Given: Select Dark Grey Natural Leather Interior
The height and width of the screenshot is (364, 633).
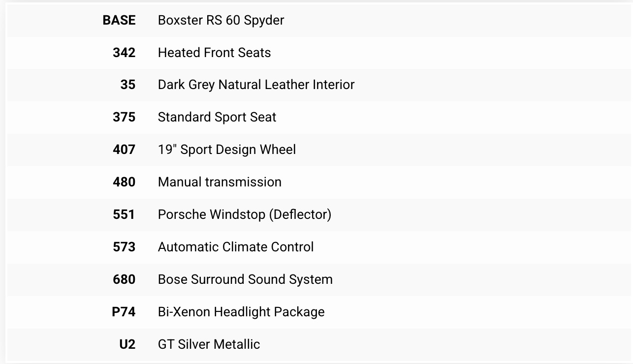Looking at the screenshot, I should pyautogui.click(x=256, y=85).
